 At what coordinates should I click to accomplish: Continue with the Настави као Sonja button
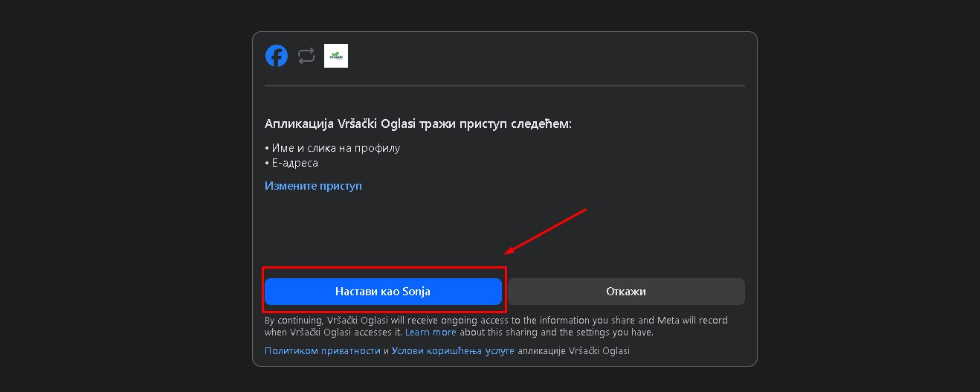383,292
